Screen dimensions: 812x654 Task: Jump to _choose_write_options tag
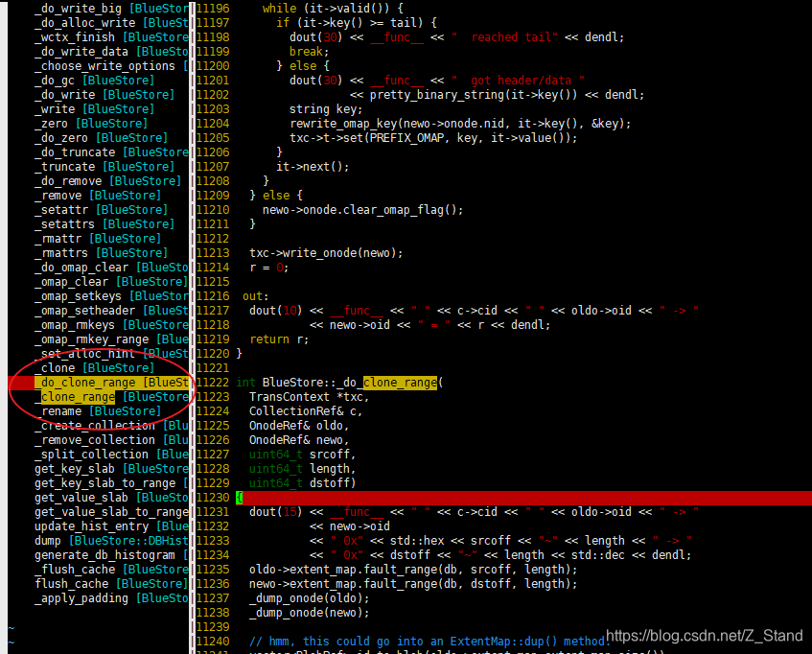(x=111, y=66)
